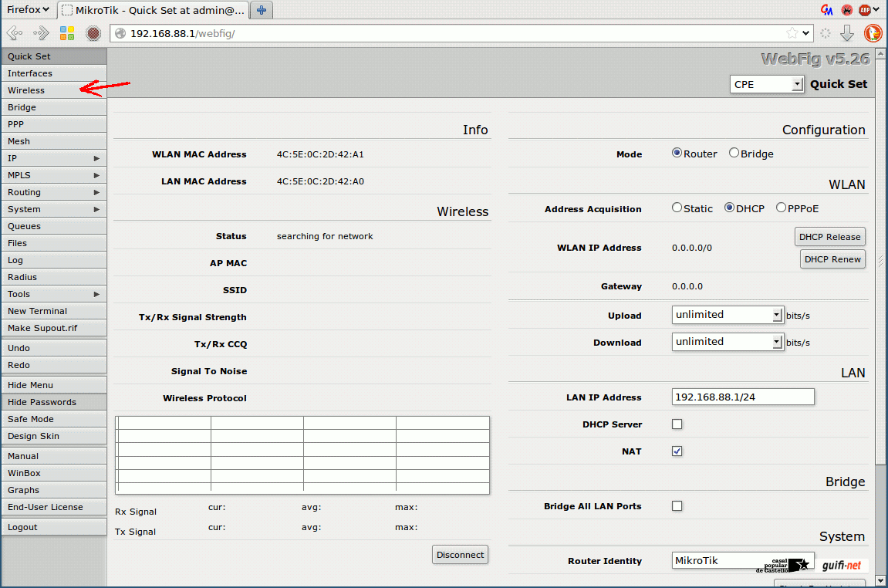Click the red GM extension icon

(827, 9)
